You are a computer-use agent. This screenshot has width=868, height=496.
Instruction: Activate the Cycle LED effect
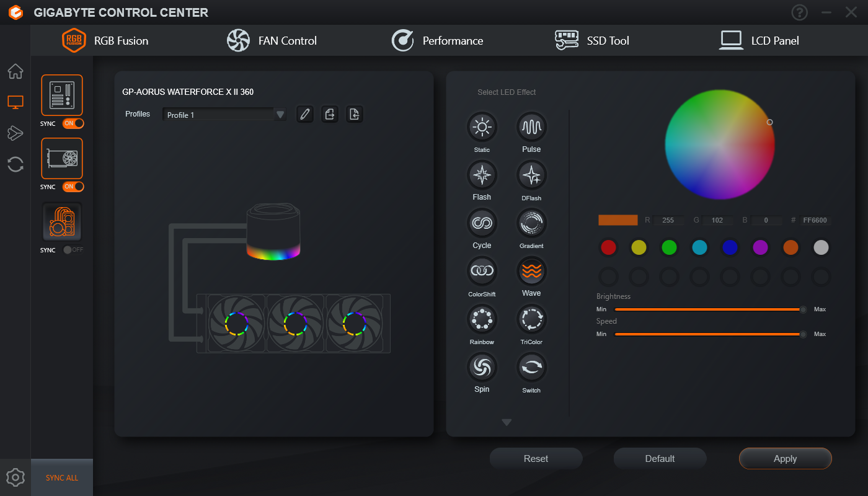pyautogui.click(x=482, y=223)
